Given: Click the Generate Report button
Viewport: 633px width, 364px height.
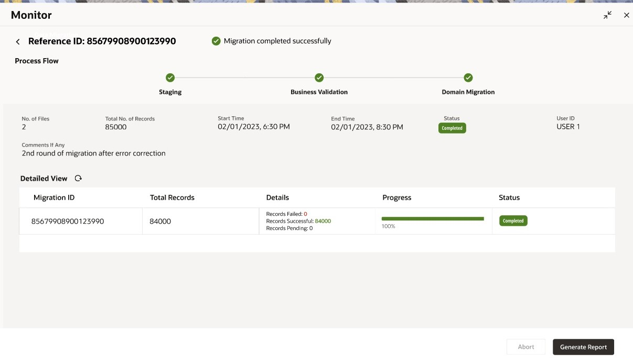Looking at the screenshot, I should (583, 347).
